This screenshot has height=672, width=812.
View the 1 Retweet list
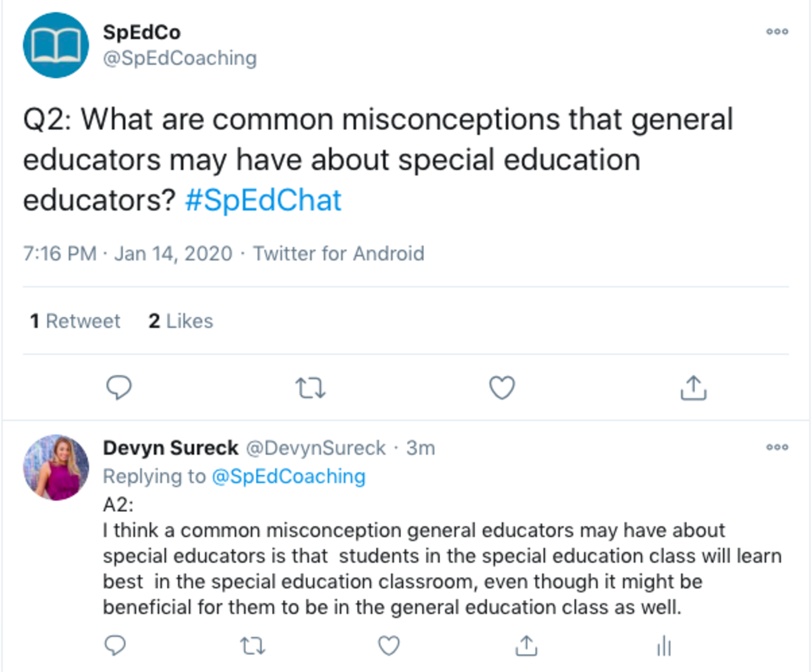[x=75, y=321]
